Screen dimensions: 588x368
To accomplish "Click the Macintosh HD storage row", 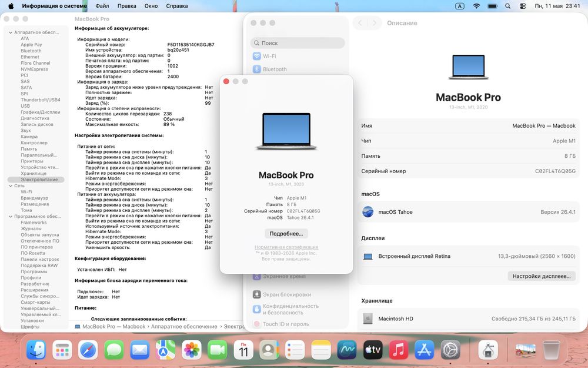I will [x=469, y=319].
